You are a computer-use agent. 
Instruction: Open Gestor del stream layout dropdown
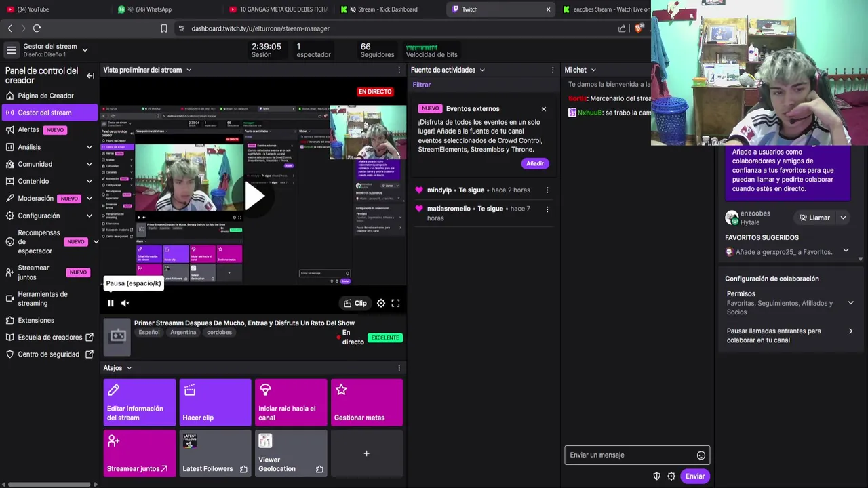85,50
